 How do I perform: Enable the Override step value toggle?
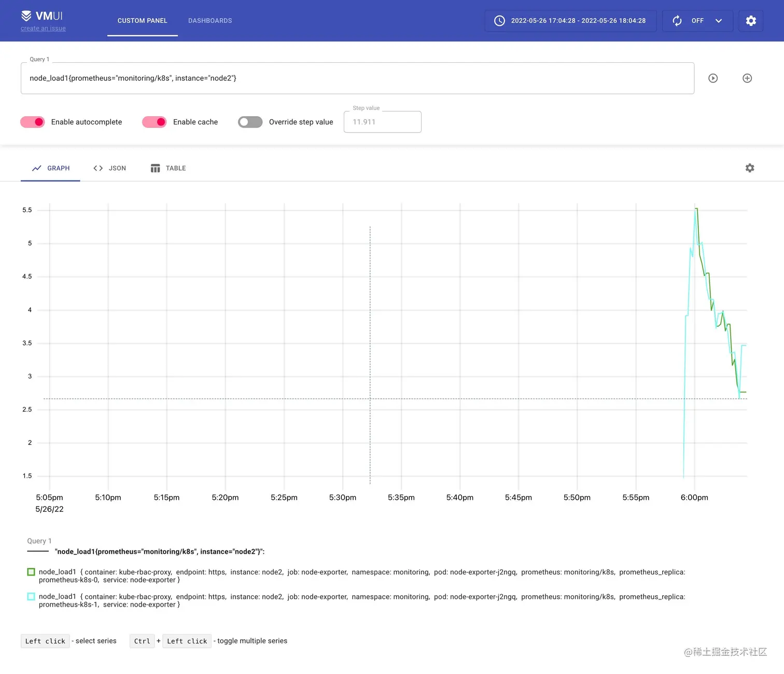point(250,122)
